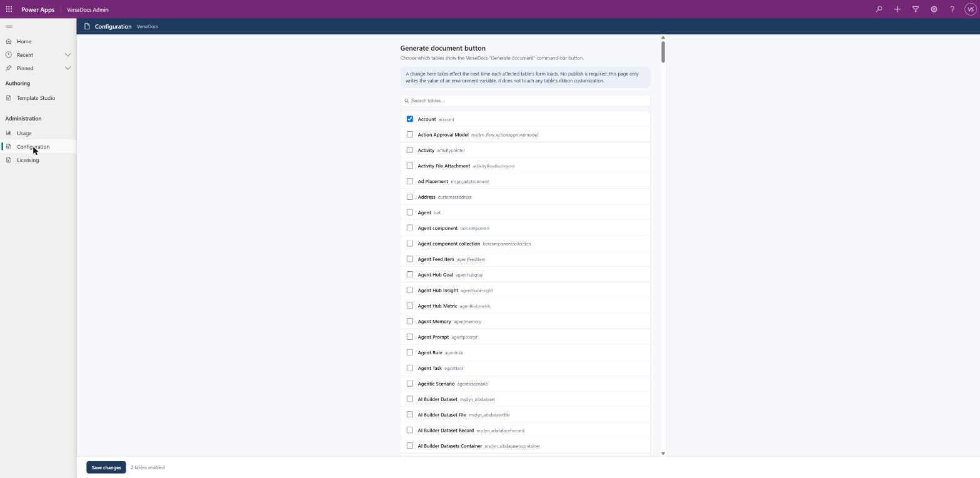Open the help question mark icon
Screen dimensions: 980x478
pos(952,9)
